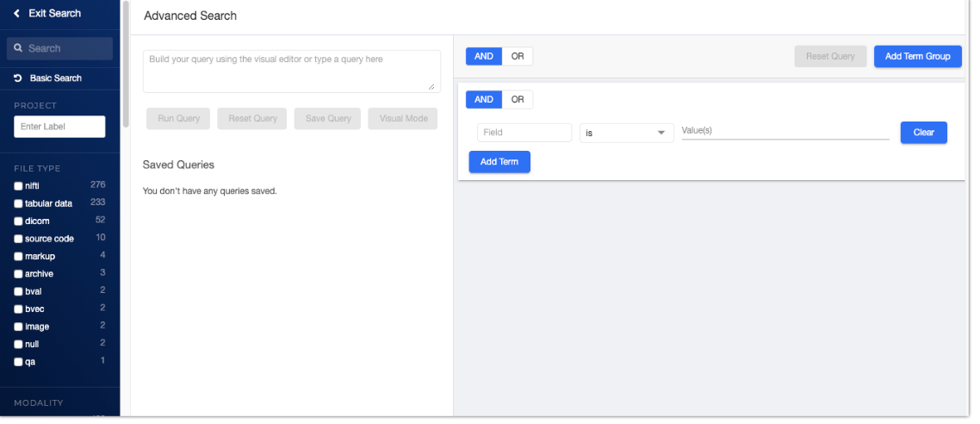Check the qa file type checkbox
This screenshot has width=980, height=424.
[18, 361]
